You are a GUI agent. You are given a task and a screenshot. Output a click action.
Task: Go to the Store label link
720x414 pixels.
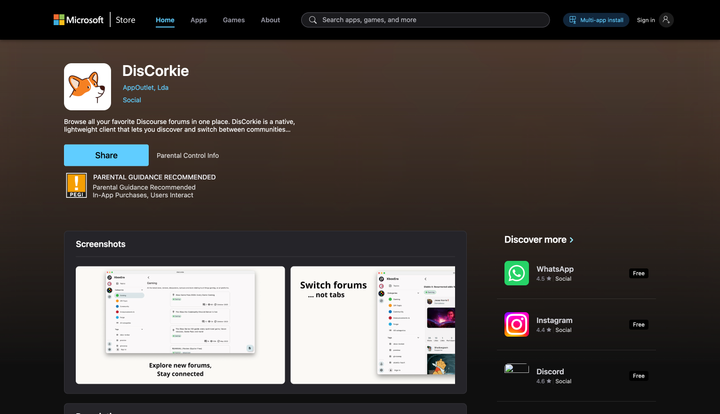click(125, 20)
